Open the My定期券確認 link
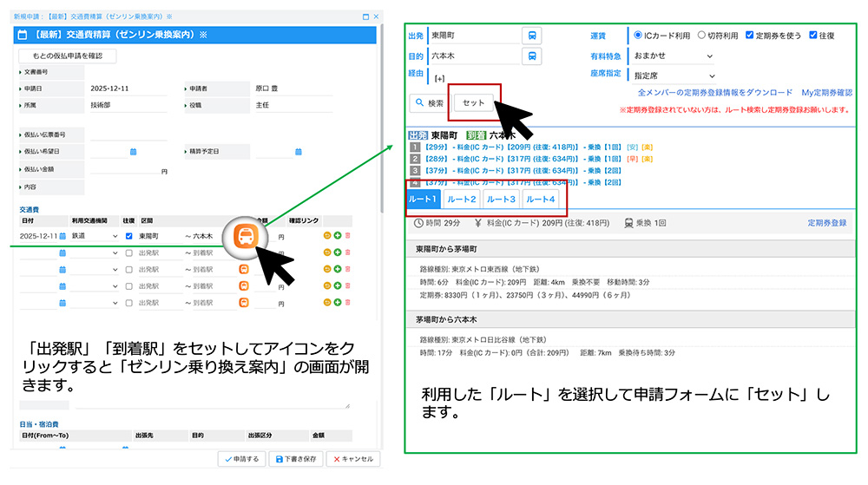The height and width of the screenshot is (485, 868). 826,92
